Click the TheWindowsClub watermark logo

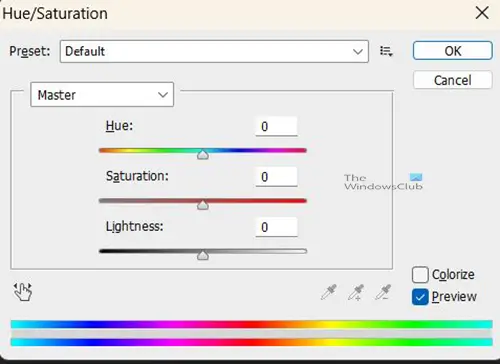click(383, 182)
